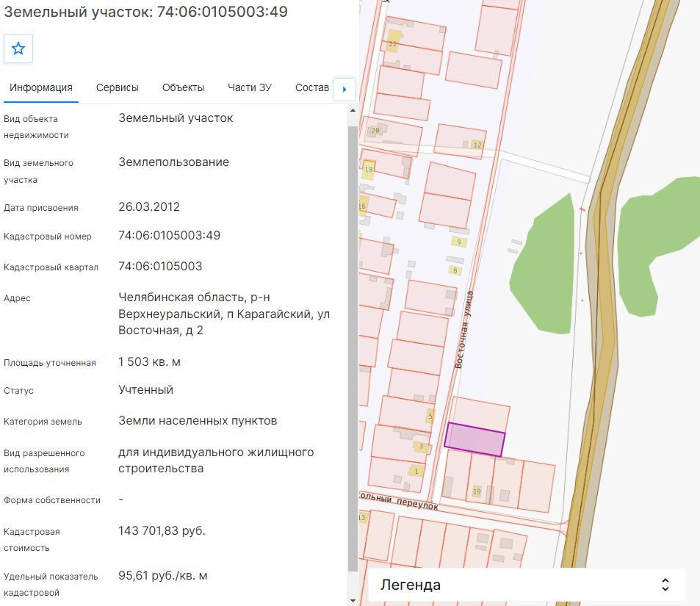Click the Форма собственности label

click(52, 500)
